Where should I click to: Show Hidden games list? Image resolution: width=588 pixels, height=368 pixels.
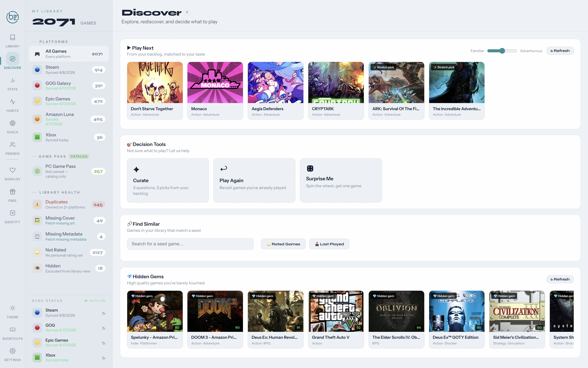pyautogui.click(x=69, y=268)
